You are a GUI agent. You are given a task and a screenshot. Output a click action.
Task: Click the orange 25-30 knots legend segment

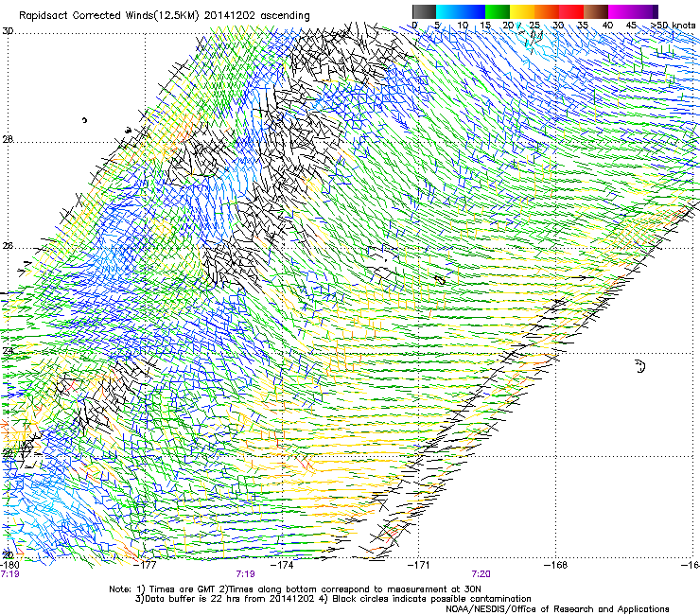tap(547, 11)
